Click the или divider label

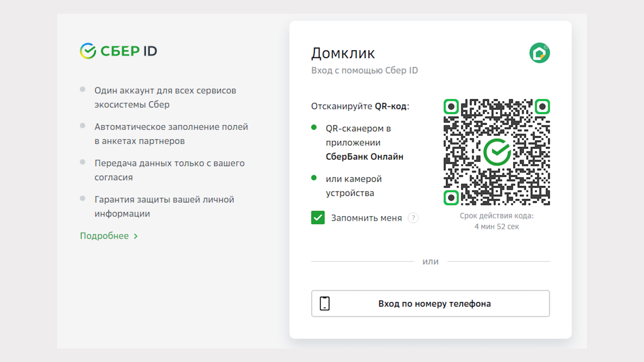(x=431, y=262)
